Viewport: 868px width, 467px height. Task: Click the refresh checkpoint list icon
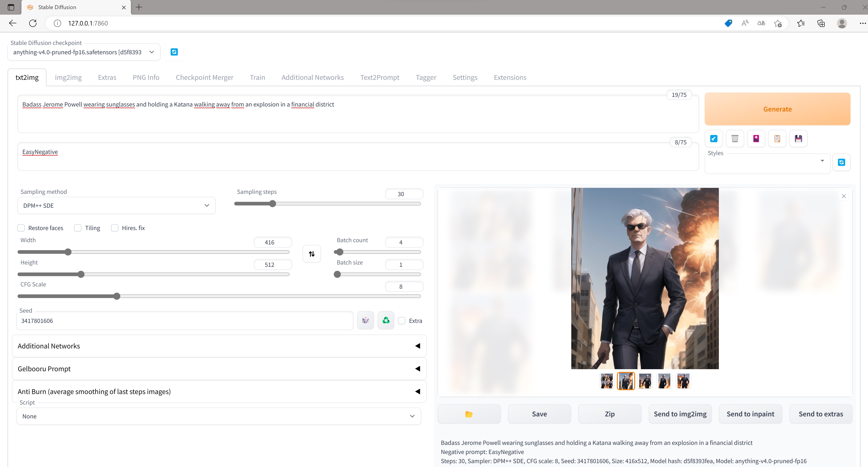174,52
